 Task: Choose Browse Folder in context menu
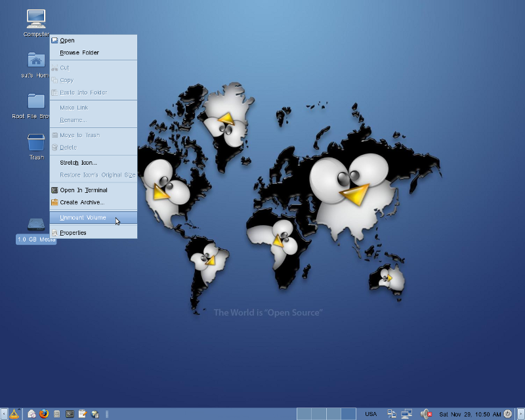(93, 52)
